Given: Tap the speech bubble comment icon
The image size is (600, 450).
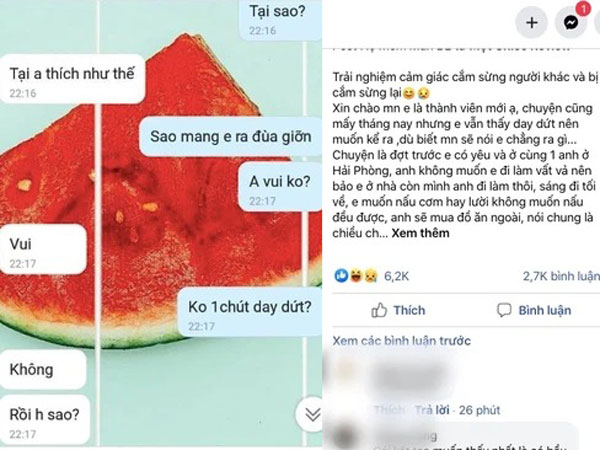Looking at the screenshot, I should 504,310.
